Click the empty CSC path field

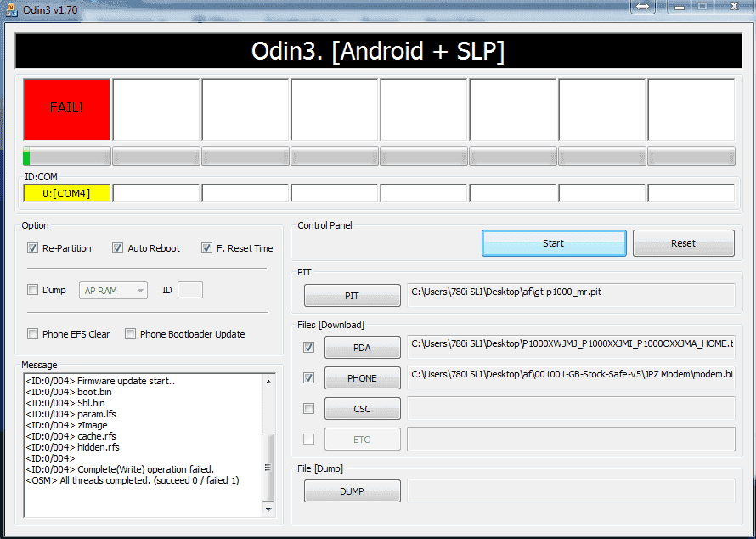[571, 409]
